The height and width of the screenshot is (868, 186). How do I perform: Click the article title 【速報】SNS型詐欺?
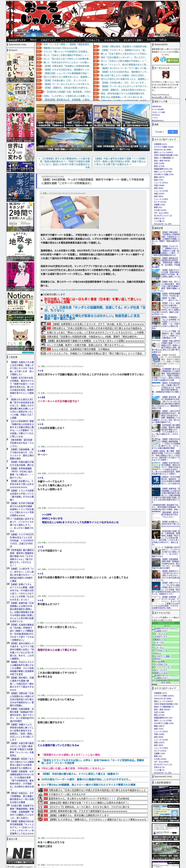[x=93, y=181]
